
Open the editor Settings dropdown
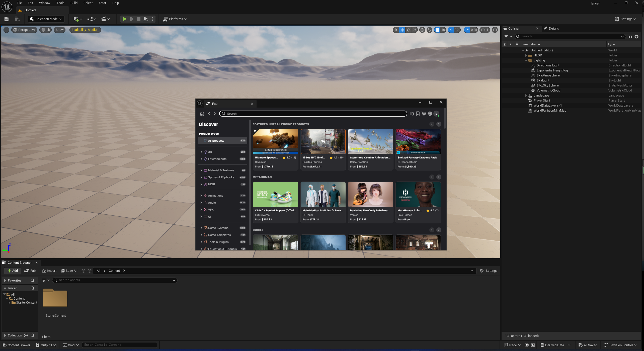625,19
